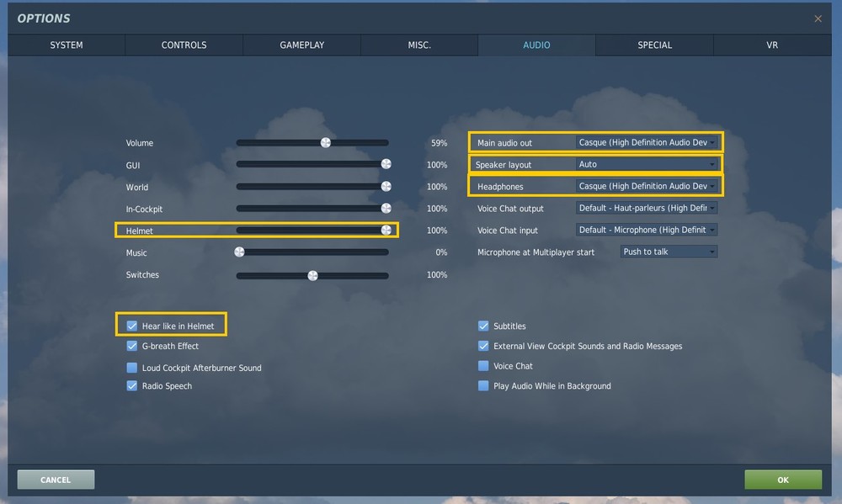This screenshot has height=504, width=842.
Task: Enable Play Audio While in Background
Action: click(483, 385)
